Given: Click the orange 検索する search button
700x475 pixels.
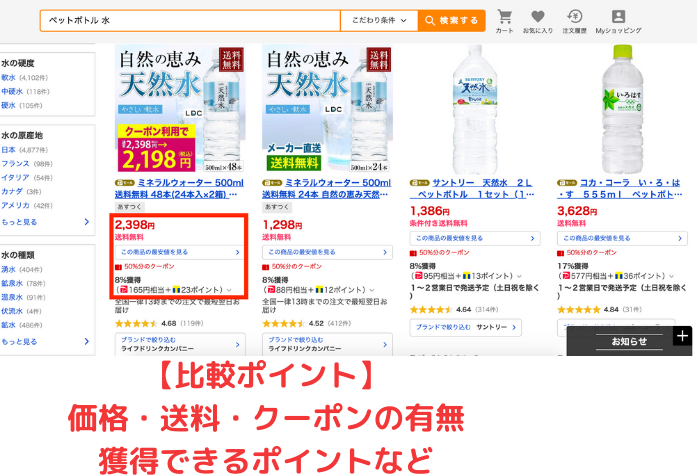Looking at the screenshot, I should [451, 21].
